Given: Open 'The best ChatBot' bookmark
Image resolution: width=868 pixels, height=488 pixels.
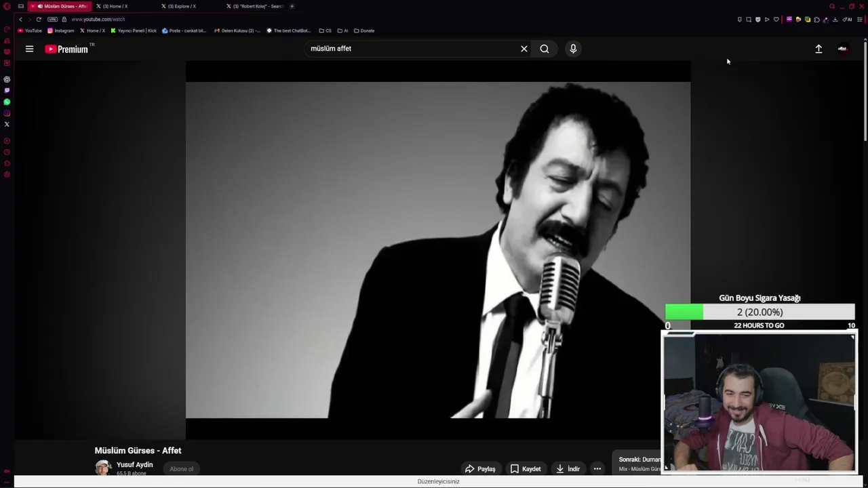Looking at the screenshot, I should click(289, 30).
